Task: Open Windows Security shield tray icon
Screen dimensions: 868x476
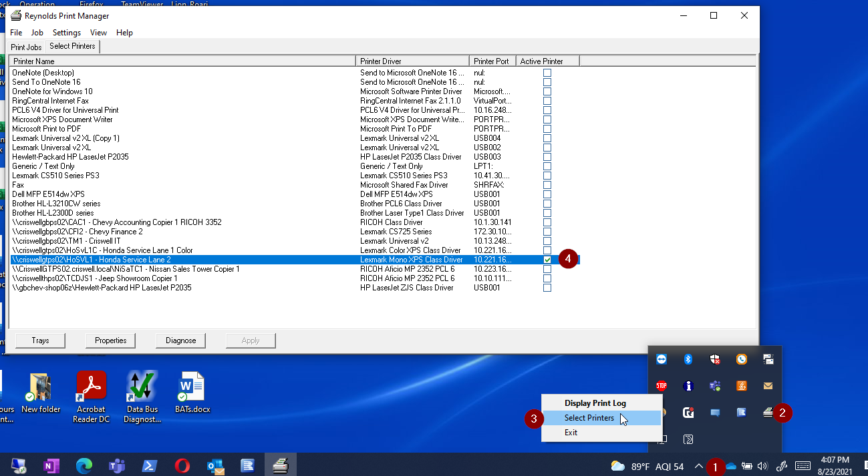Action: [x=715, y=359]
